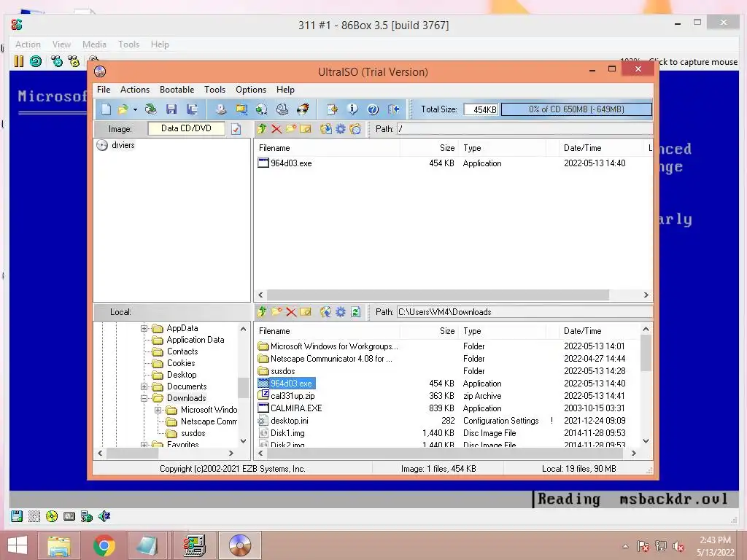Expand the AppData folder node
This screenshot has width=747, height=560.
[144, 328]
